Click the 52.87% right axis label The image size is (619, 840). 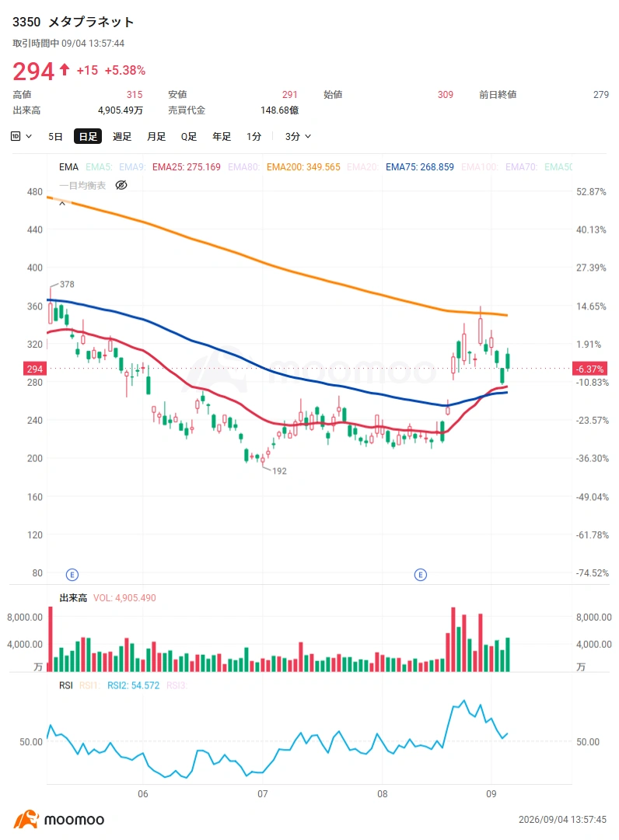(591, 192)
